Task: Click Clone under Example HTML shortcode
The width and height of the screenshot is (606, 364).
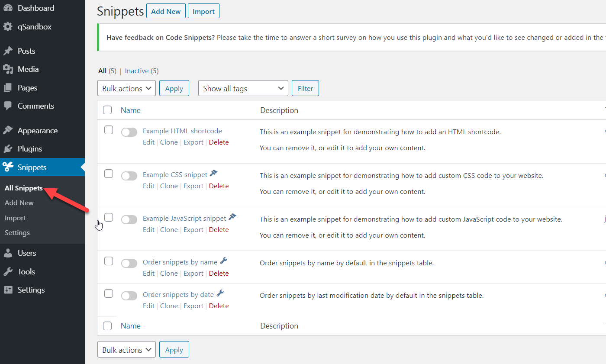Action: (x=169, y=142)
